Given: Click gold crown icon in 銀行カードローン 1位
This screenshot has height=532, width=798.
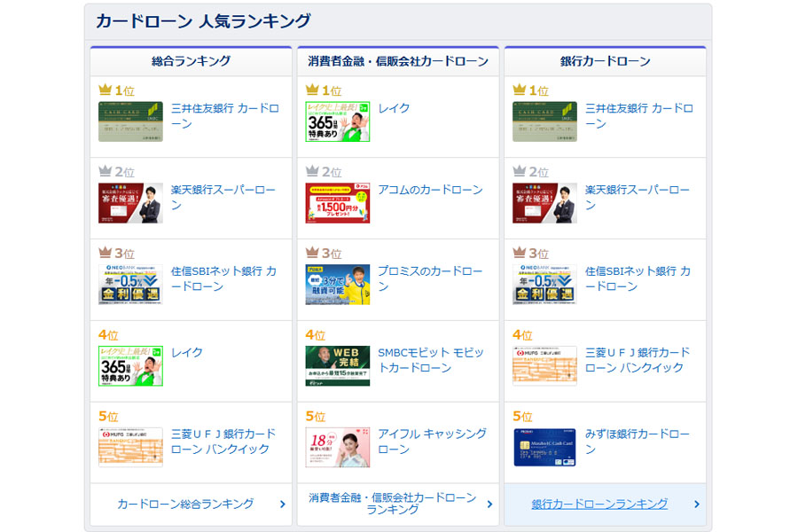Looking at the screenshot, I should pos(520,90).
